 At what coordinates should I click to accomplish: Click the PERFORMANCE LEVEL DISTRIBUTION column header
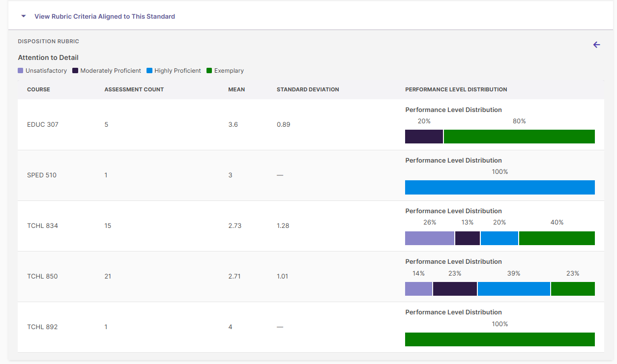click(456, 89)
